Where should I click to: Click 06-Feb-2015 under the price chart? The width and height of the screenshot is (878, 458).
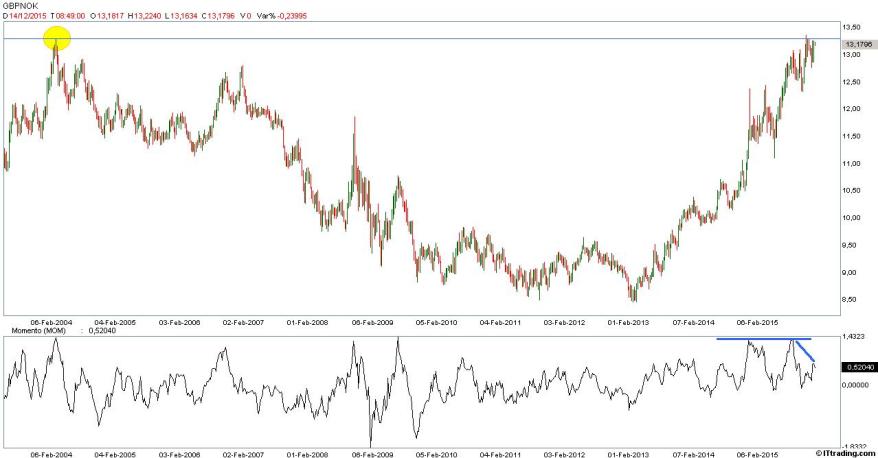tap(757, 323)
